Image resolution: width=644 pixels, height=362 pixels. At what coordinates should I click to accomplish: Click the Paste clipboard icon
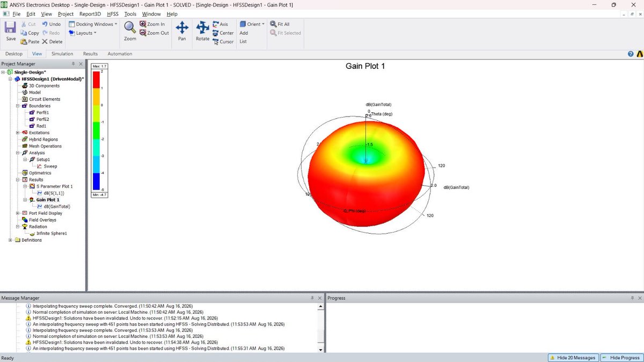[x=24, y=41]
